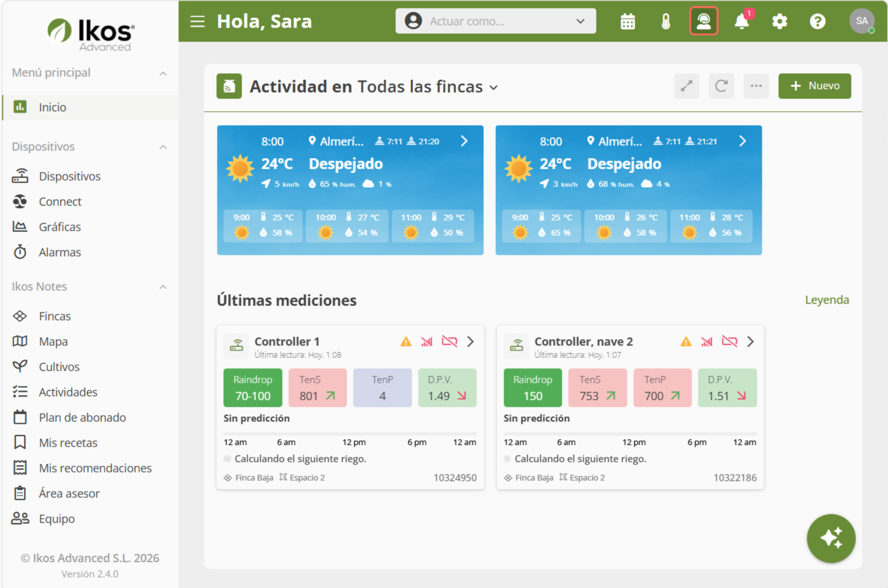
Task: Open the AI sparkles floating button
Action: coord(831,538)
